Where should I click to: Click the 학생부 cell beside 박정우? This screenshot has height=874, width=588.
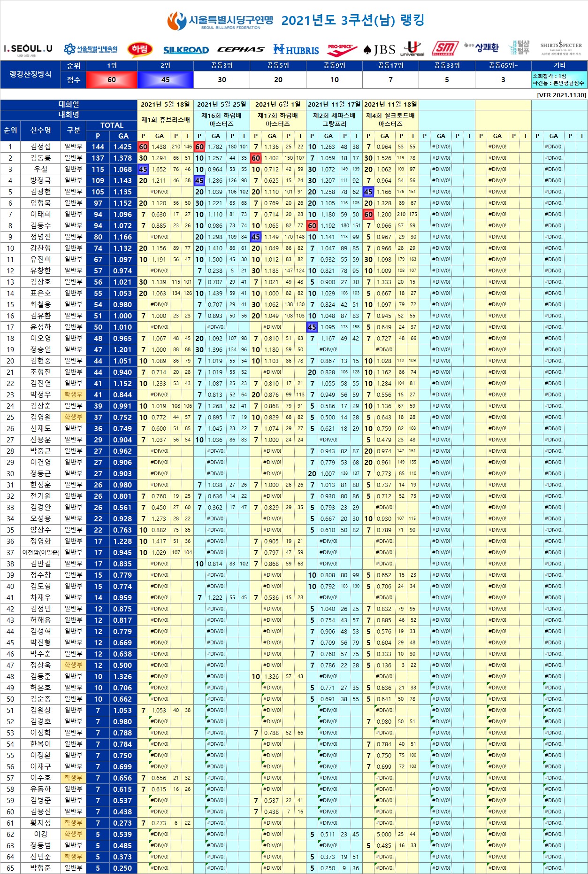(74, 394)
